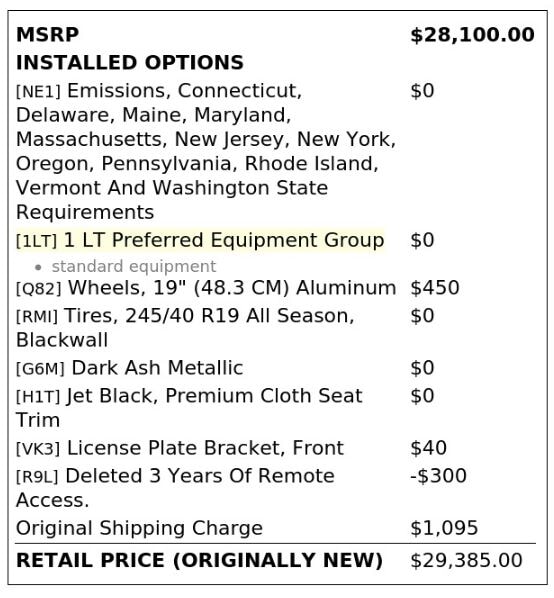
Task: Select the Tires 245/40 R19 All Season line
Action: point(185,328)
